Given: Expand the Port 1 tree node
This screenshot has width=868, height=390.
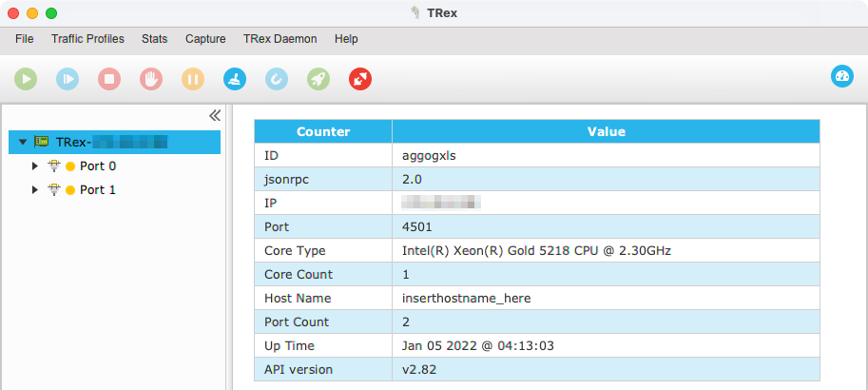Looking at the screenshot, I should point(35,190).
